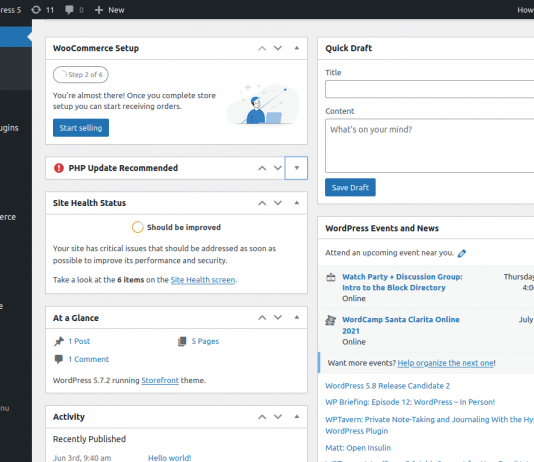Screen dimensions: 534x462
Task: Open Matt: Open Insulin link
Action: point(358,448)
